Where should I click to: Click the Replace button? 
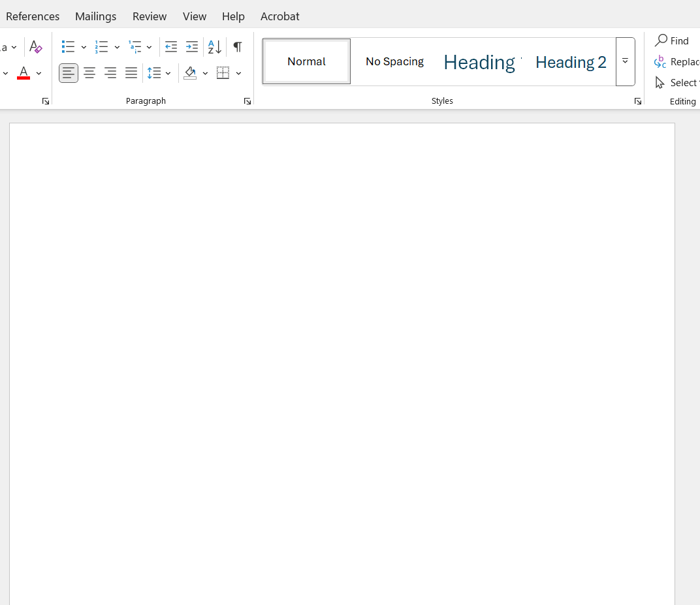click(x=676, y=61)
